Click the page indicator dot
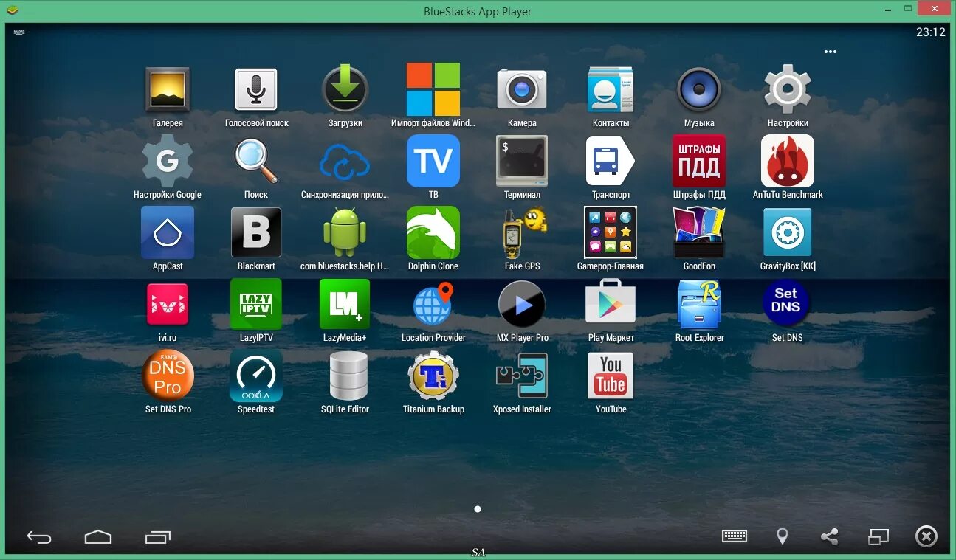Image resolution: width=956 pixels, height=560 pixels. click(x=478, y=509)
